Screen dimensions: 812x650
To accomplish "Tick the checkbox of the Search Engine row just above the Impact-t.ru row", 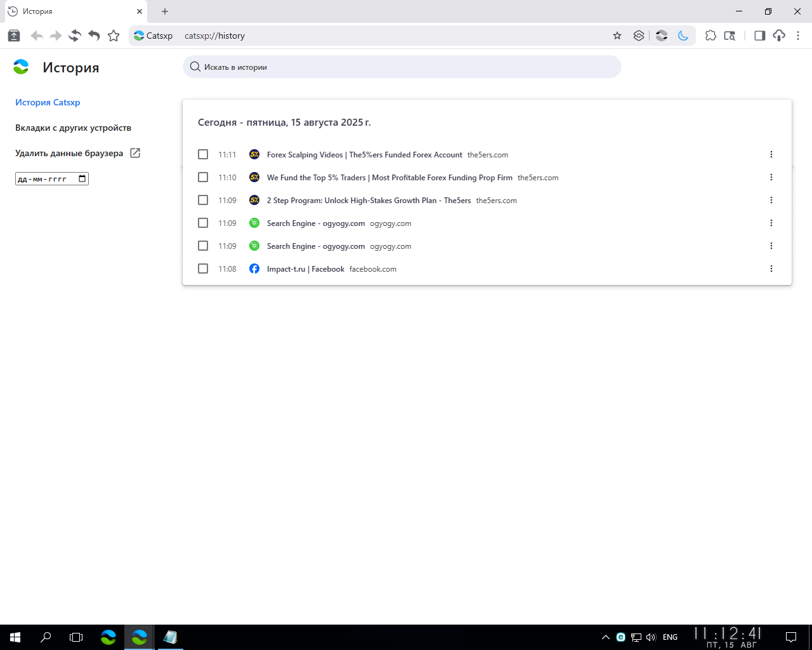I will (203, 246).
